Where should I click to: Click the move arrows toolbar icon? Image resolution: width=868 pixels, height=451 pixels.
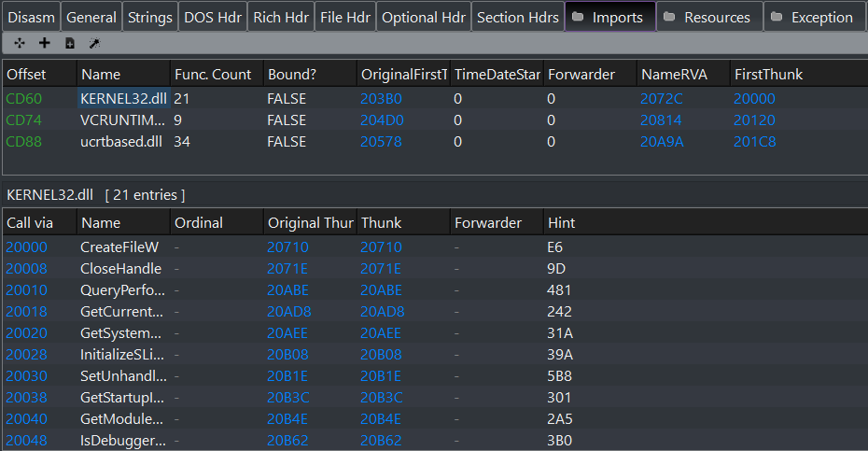coord(20,43)
